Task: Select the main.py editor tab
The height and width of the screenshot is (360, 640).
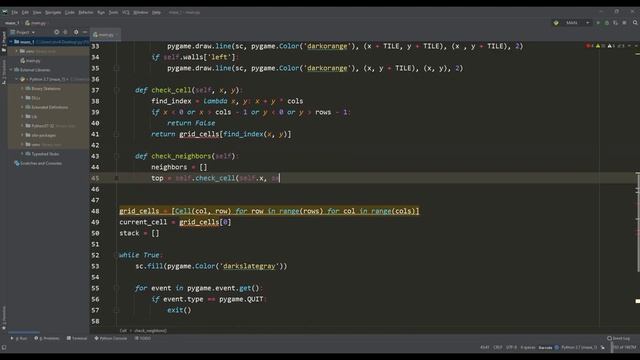Action: click(x=105, y=35)
